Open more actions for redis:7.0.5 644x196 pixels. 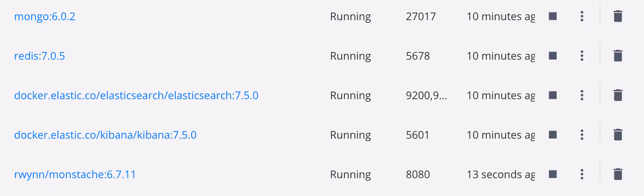pyautogui.click(x=582, y=56)
